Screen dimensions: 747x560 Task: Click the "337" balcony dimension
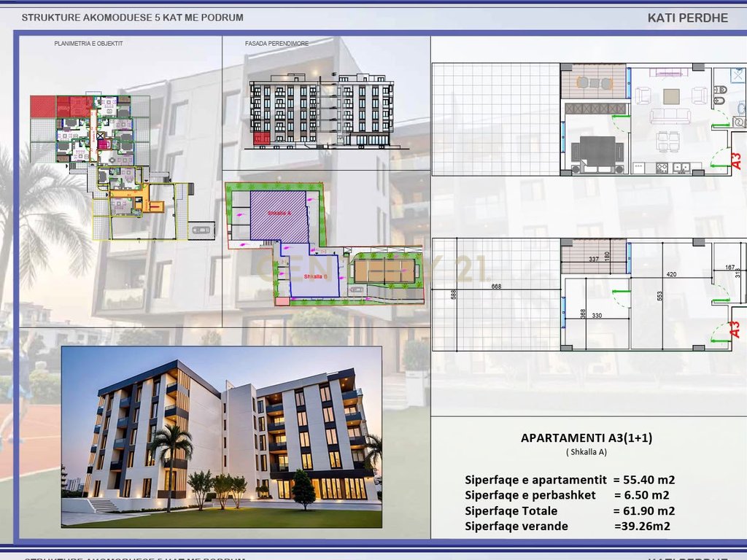click(594, 259)
